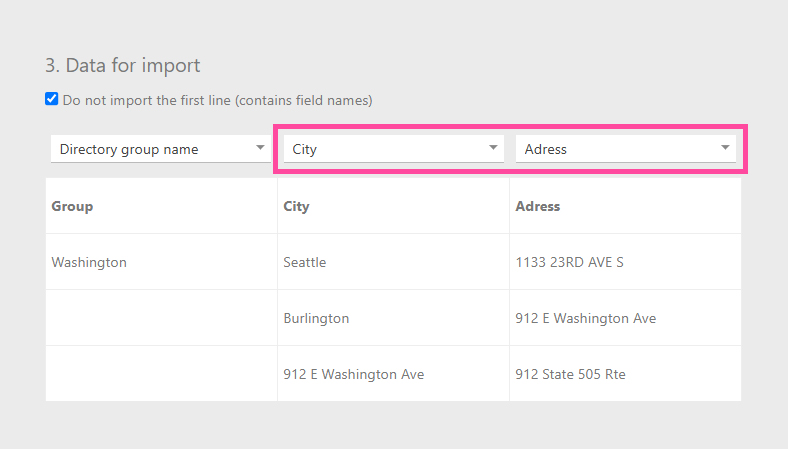Click the 'Adress' table header cell
The image size is (788, 449).
point(537,206)
